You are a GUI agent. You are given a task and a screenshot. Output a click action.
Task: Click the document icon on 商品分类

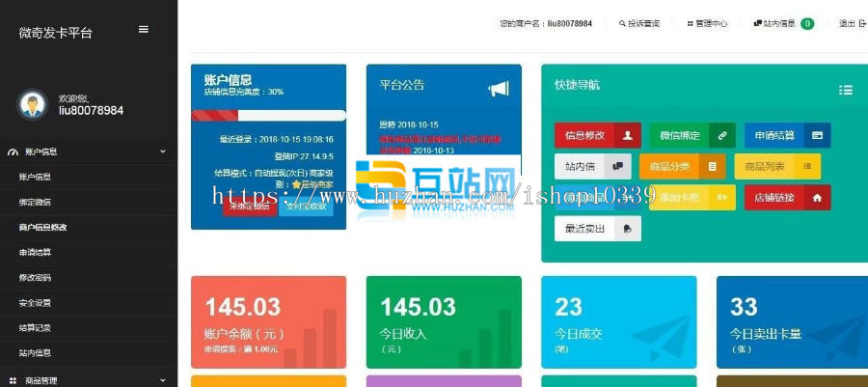coord(713,166)
